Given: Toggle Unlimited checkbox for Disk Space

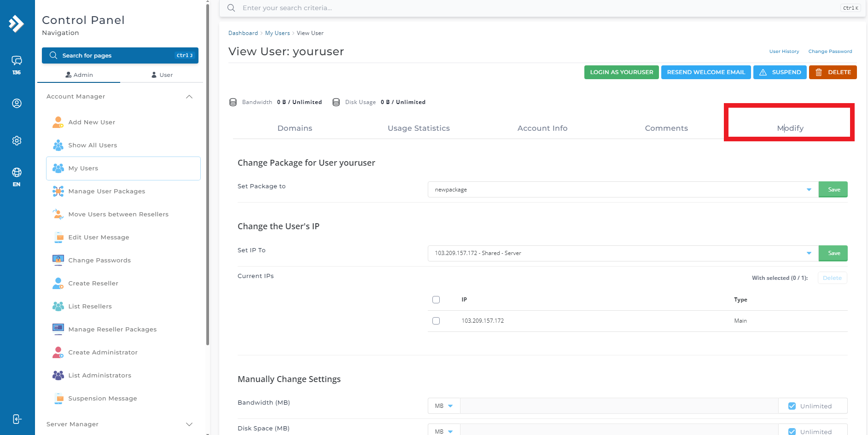Looking at the screenshot, I should click(x=792, y=431).
